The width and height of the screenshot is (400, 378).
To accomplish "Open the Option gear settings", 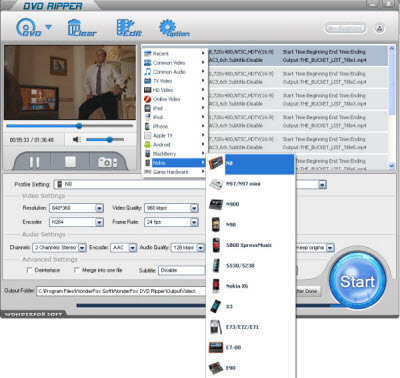I will pyautogui.click(x=174, y=28).
